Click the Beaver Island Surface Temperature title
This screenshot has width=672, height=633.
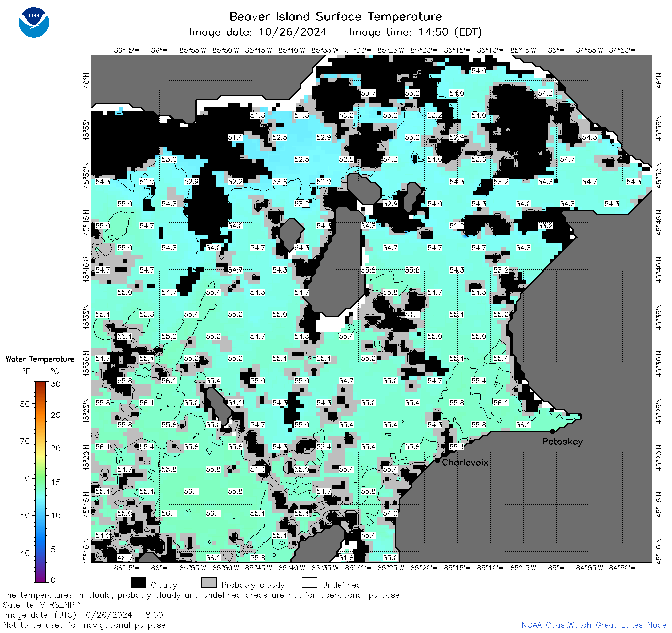tap(335, 16)
